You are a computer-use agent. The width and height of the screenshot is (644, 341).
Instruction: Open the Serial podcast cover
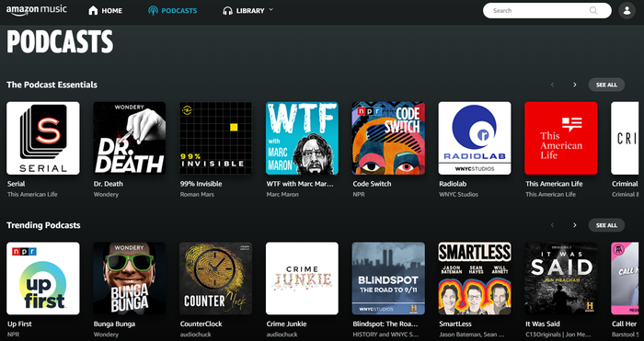(x=43, y=138)
